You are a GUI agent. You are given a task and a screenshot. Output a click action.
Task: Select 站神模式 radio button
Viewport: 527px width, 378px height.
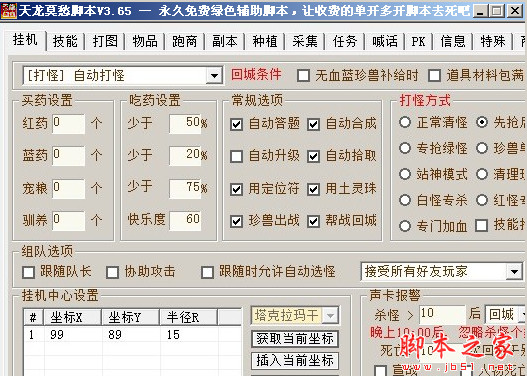[405, 174]
